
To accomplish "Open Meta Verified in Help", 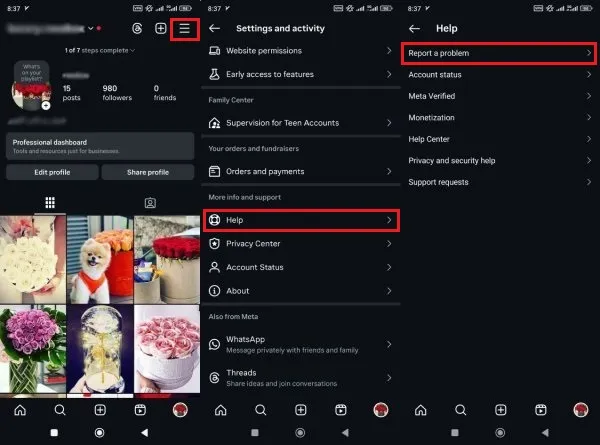I will point(499,96).
